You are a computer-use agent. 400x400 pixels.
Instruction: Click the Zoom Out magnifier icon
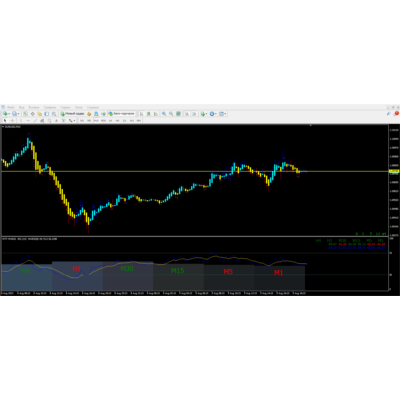point(171,114)
